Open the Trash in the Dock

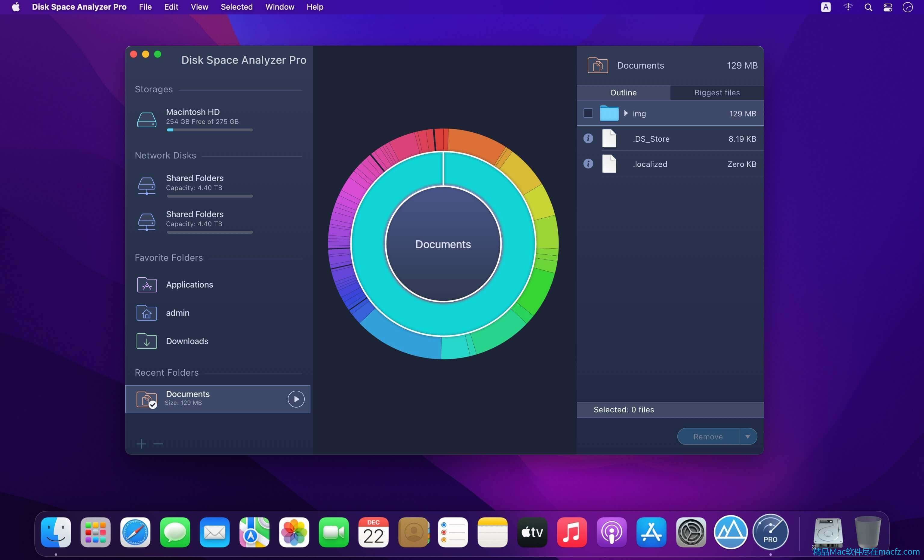(867, 532)
